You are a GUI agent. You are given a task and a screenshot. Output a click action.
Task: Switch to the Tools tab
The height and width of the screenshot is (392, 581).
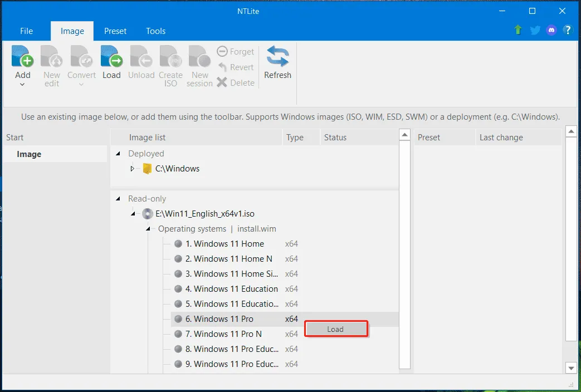point(155,31)
